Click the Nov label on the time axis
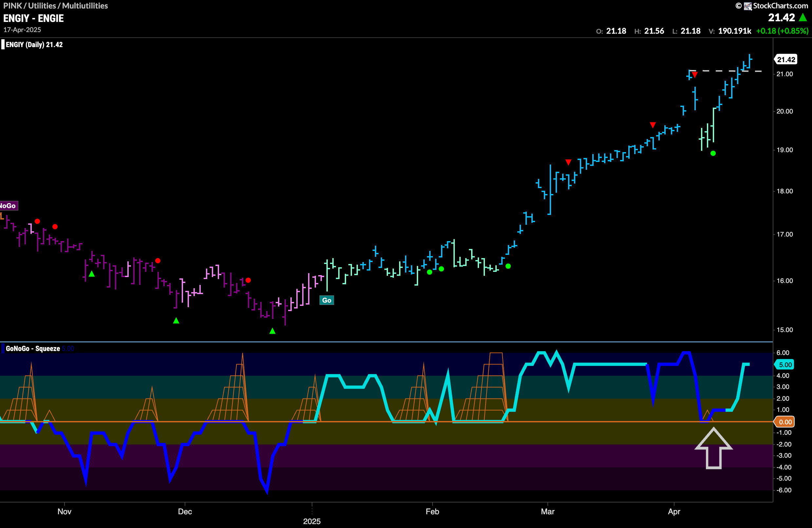The width and height of the screenshot is (812, 528). click(x=64, y=511)
